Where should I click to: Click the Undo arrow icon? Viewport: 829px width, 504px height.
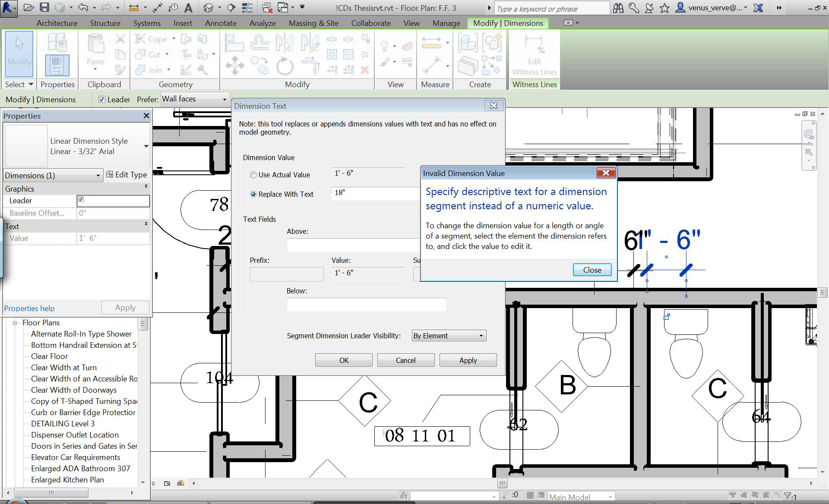pos(83,8)
